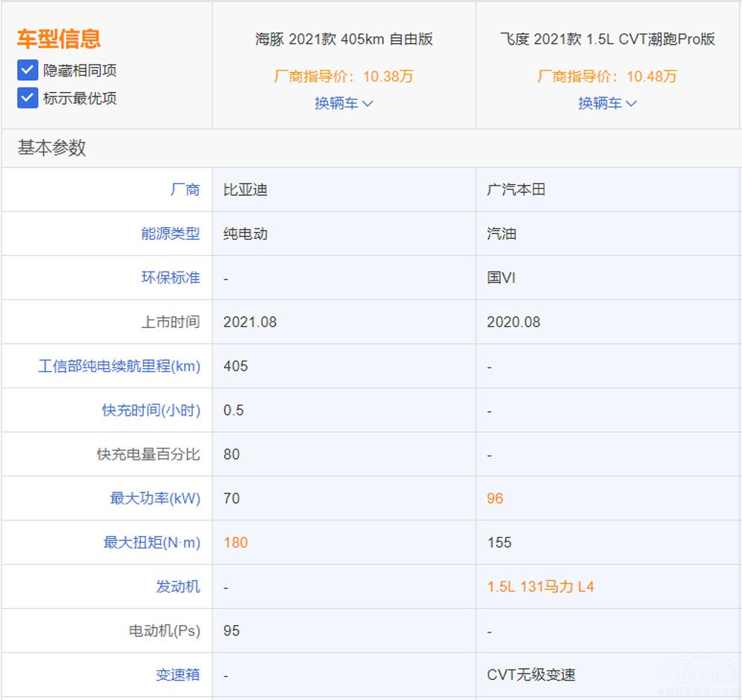Click the 厂商 parameter link
The height and width of the screenshot is (700, 742).
coord(185,189)
